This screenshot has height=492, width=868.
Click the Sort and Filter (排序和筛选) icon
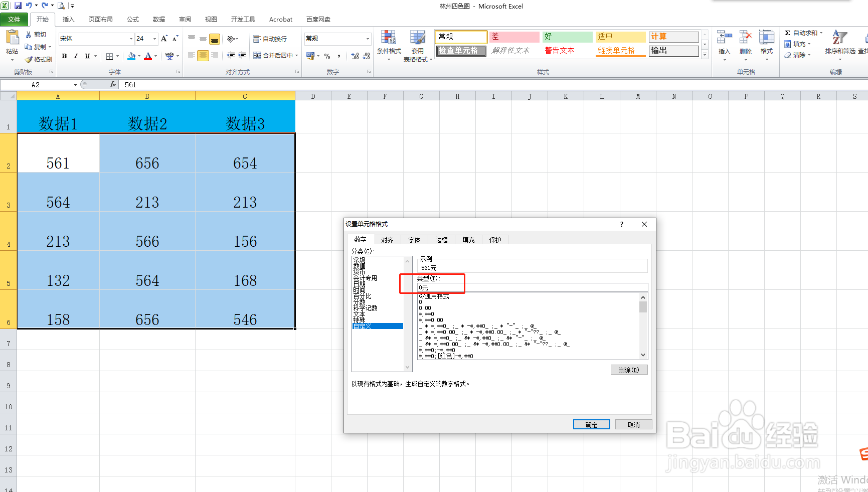coord(840,37)
